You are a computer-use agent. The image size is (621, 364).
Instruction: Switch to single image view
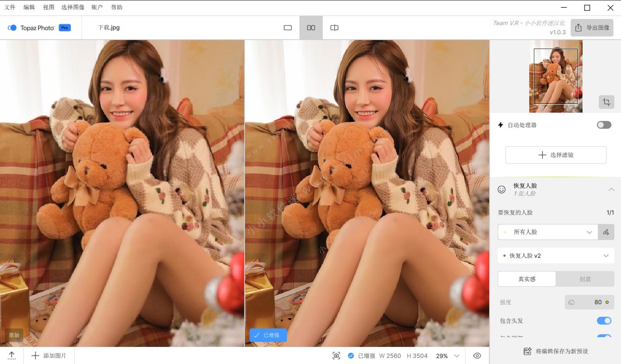288,28
